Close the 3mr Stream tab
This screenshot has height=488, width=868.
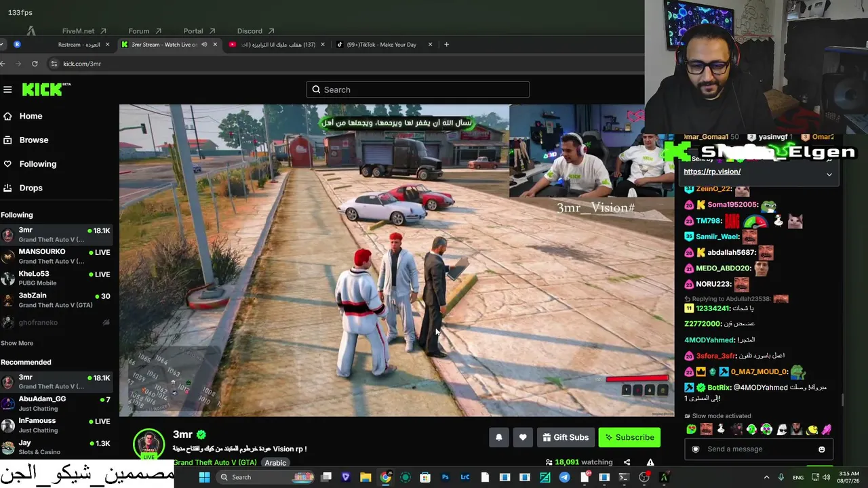[215, 45]
